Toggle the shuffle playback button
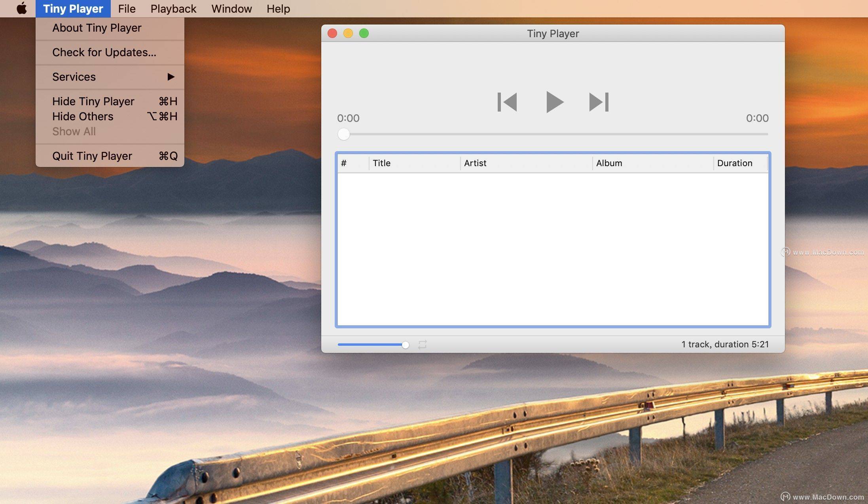The image size is (868, 504). point(423,344)
